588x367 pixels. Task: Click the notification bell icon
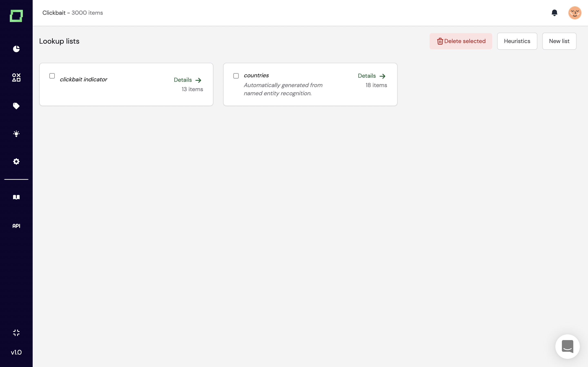pos(554,13)
